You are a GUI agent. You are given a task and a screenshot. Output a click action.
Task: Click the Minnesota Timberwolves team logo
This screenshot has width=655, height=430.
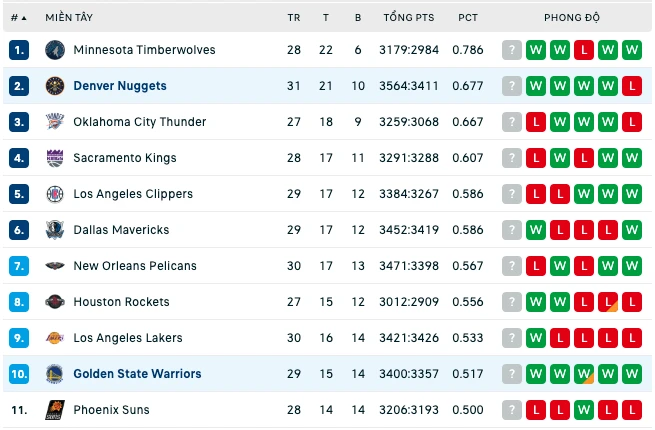click(55, 50)
